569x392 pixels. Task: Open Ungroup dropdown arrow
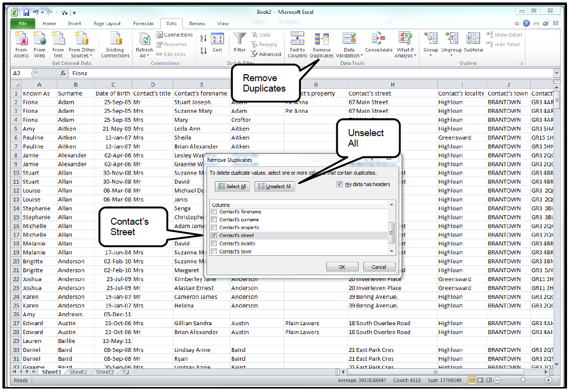point(452,55)
